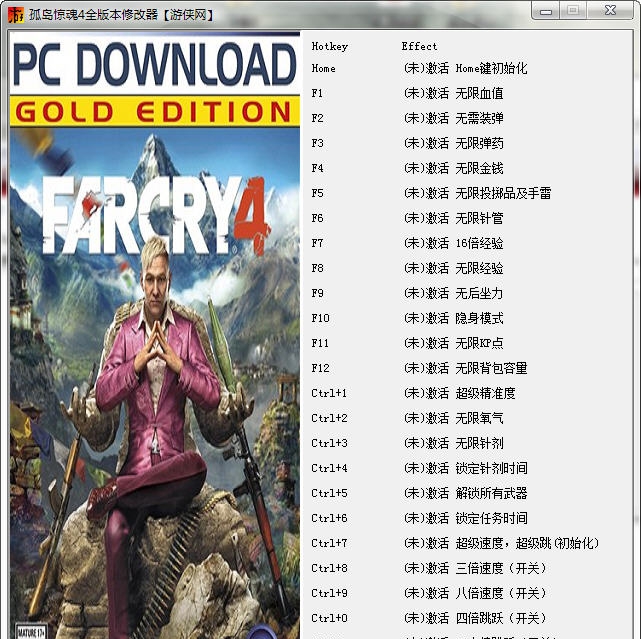The image size is (641, 639).
Task: Click the 'Ctrl+7' hotkey label
Action: coord(329,543)
